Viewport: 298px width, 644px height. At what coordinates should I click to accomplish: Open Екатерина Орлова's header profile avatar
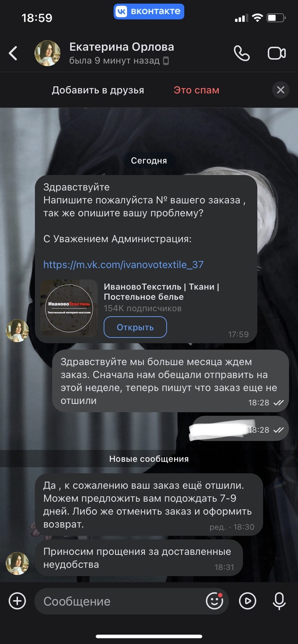(47, 53)
